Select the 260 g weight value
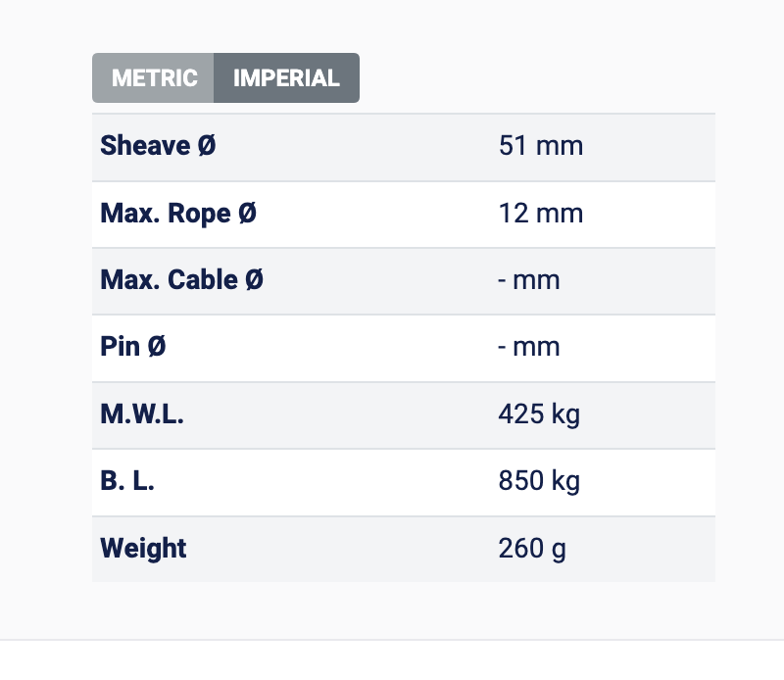The width and height of the screenshot is (784, 680). pos(532,548)
